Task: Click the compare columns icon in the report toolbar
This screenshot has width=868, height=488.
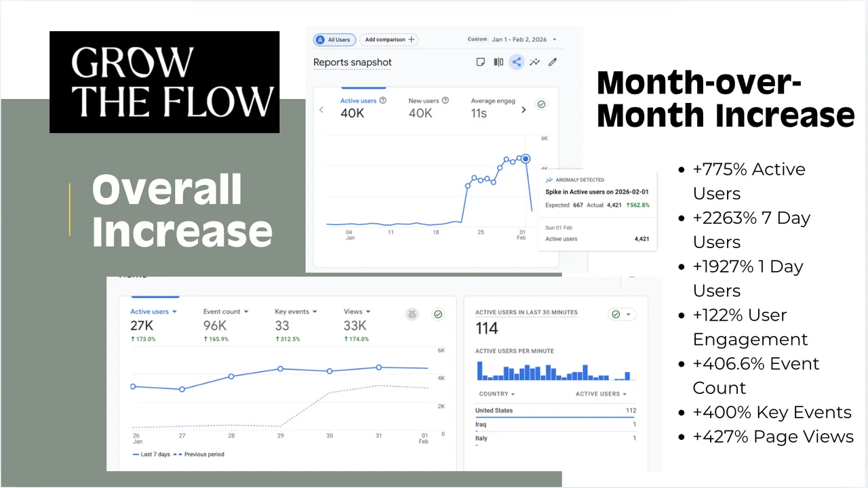Action: click(x=498, y=62)
